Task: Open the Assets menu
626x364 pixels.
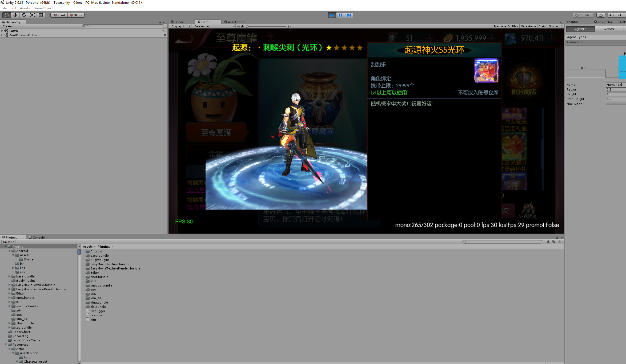Action: click(25, 8)
